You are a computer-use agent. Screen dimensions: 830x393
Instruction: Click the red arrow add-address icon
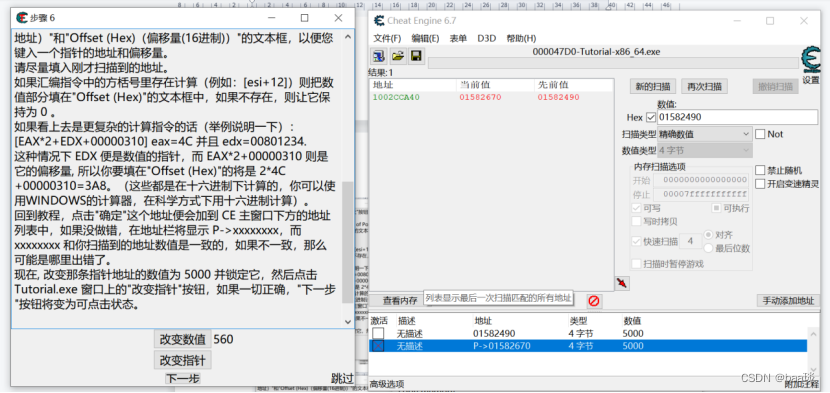pos(622,283)
